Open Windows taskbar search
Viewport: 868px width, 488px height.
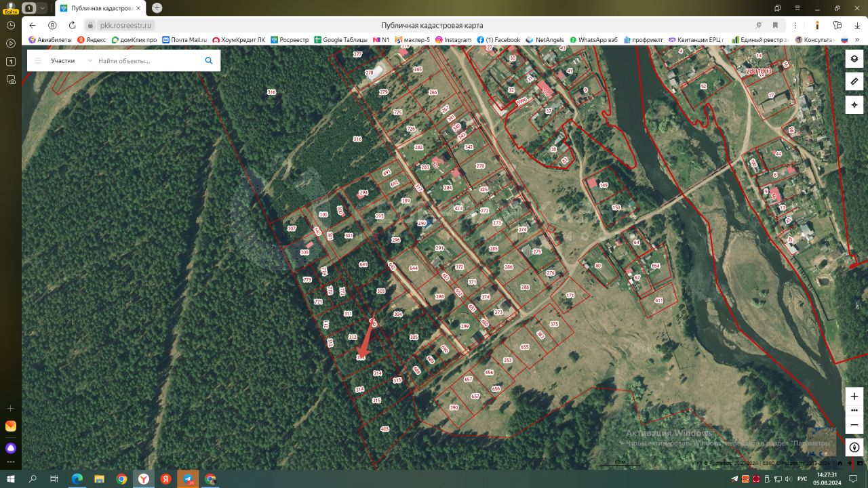(x=33, y=479)
